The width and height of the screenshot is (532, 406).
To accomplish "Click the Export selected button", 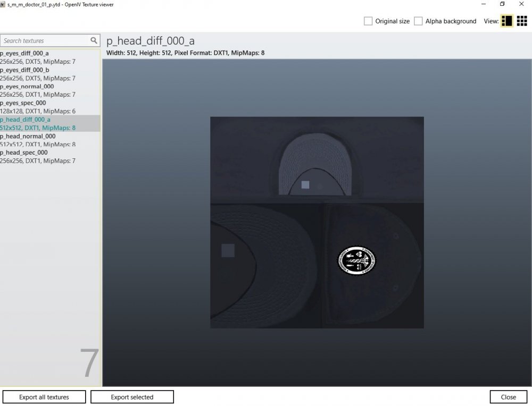I will click(132, 397).
